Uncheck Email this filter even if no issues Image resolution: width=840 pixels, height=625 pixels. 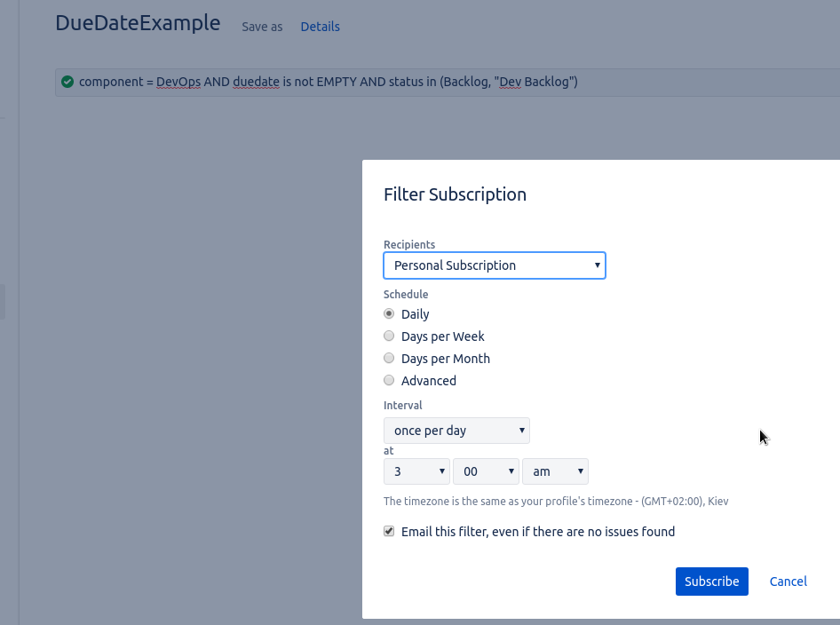click(x=389, y=531)
